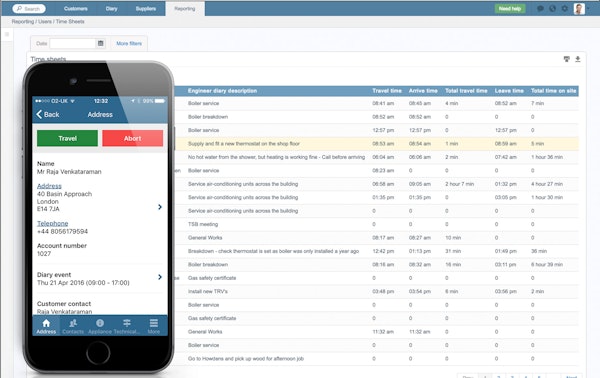This screenshot has height=378, width=600.
Task: Expand the Diary event chevron
Action: click(x=160, y=277)
